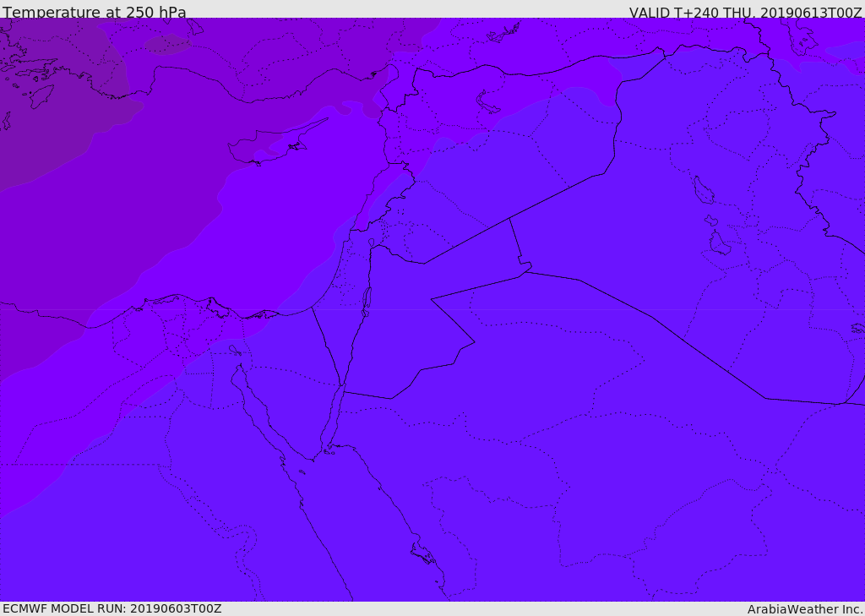The height and width of the screenshot is (616, 865).
Task: Click the 'ECMWF MODEL RUN: 20190603T00Z' text
Action: click(112, 608)
